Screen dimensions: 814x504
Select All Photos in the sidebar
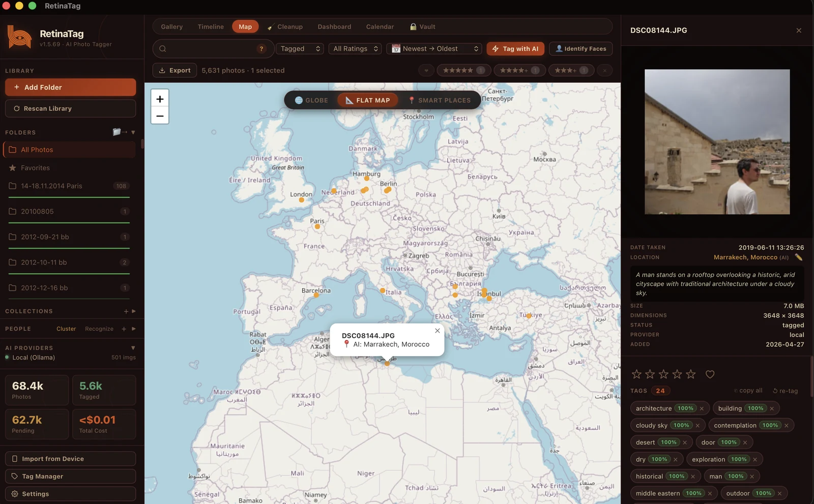click(69, 150)
